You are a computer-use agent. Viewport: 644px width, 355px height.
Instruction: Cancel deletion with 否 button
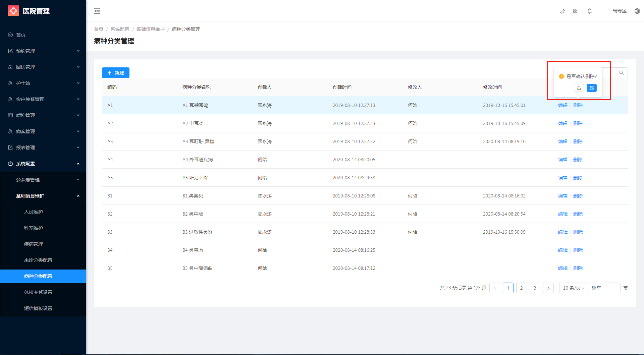pos(579,88)
